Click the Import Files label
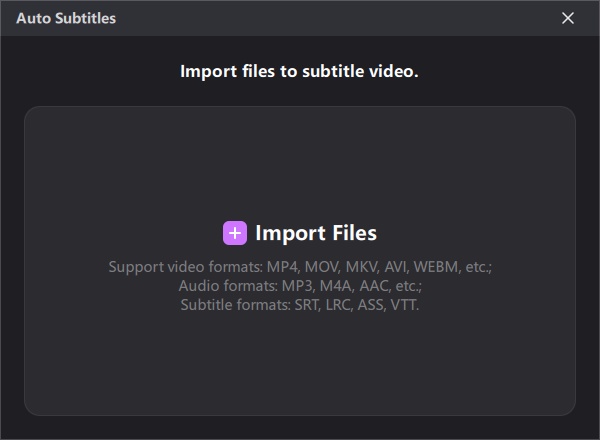The image size is (600, 440). point(316,233)
